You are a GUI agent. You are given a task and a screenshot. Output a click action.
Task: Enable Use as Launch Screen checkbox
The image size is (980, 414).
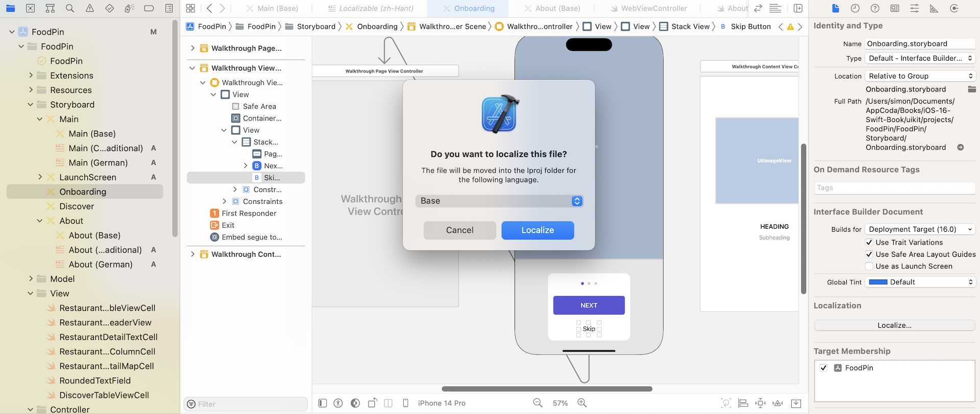(869, 266)
